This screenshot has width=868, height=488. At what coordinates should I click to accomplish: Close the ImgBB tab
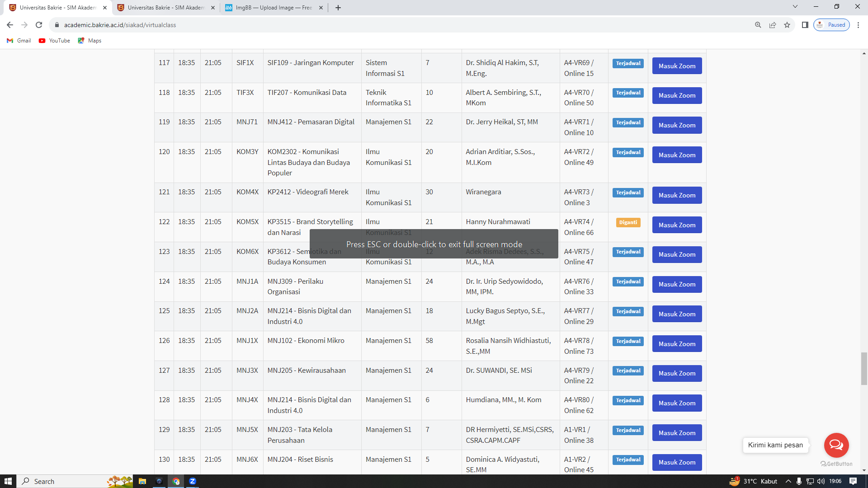(x=321, y=8)
